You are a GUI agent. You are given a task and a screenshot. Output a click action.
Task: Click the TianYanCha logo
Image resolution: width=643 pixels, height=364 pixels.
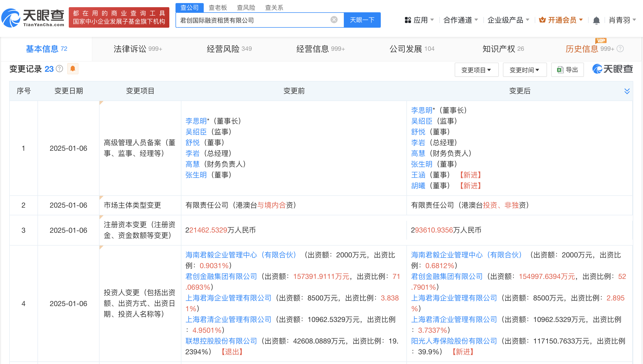[x=33, y=17]
